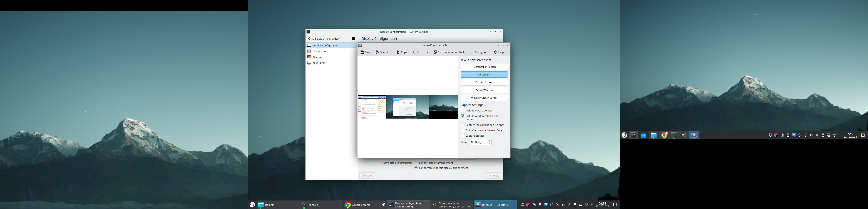The image size is (868, 209).
Task: Uncheck Include window titlebar and borders
Action: (462, 116)
